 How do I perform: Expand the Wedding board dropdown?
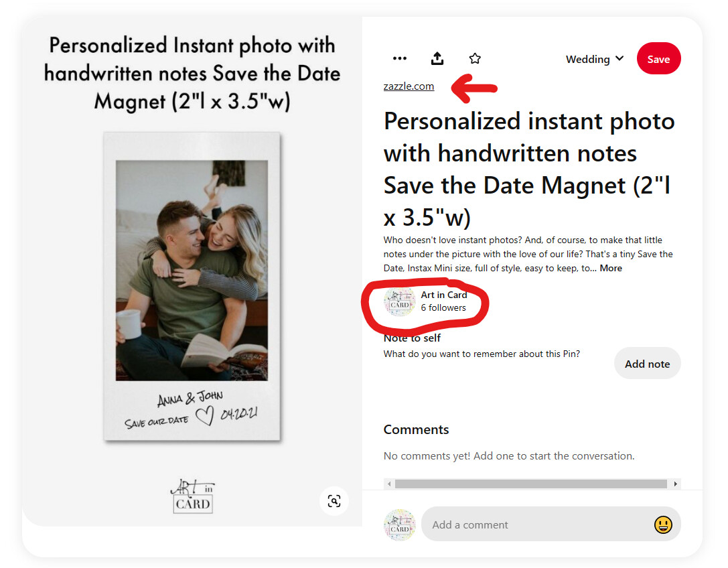coord(594,59)
